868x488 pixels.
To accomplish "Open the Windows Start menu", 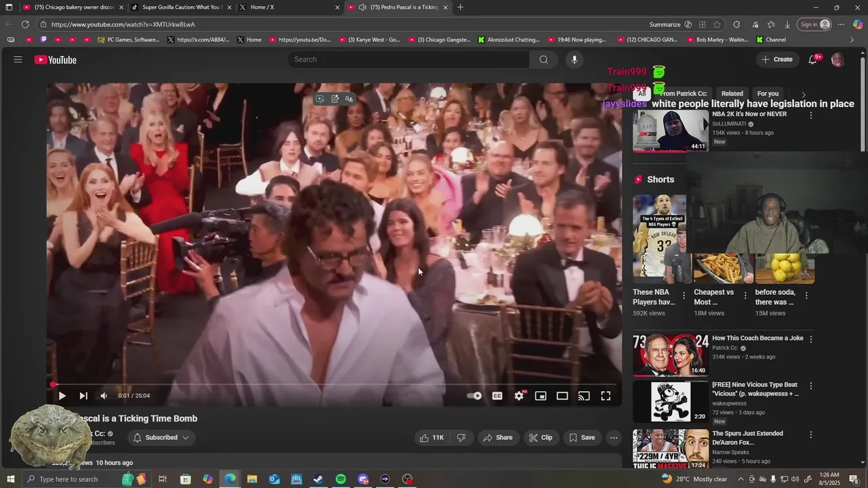I will click(x=11, y=479).
